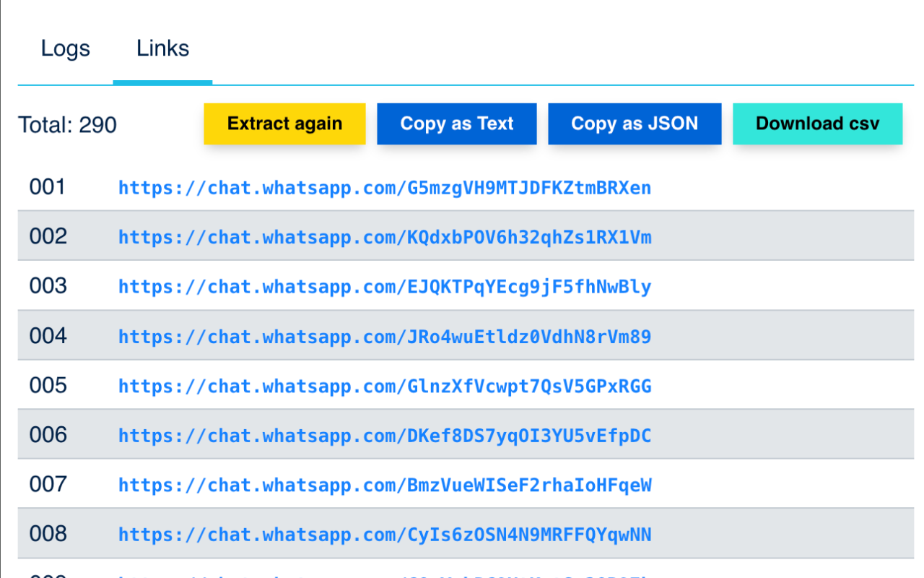This screenshot has width=924, height=578.
Task: Click the Extract again button
Action: click(284, 124)
